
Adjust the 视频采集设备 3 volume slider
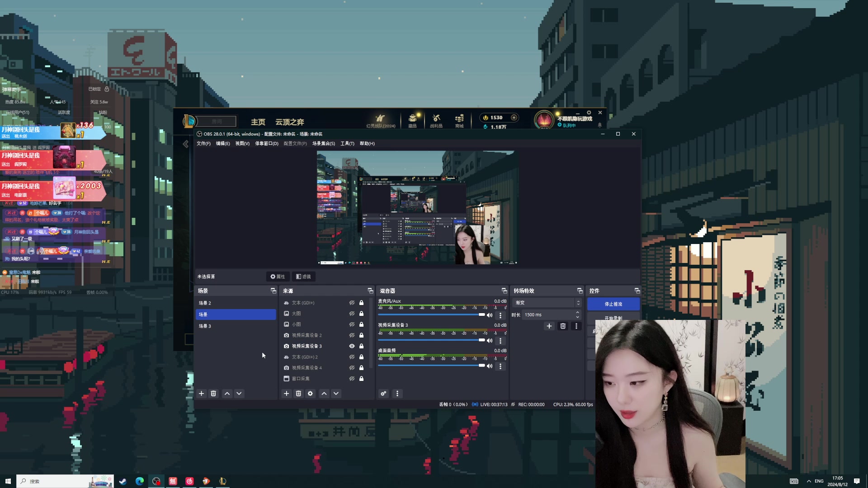point(431,340)
